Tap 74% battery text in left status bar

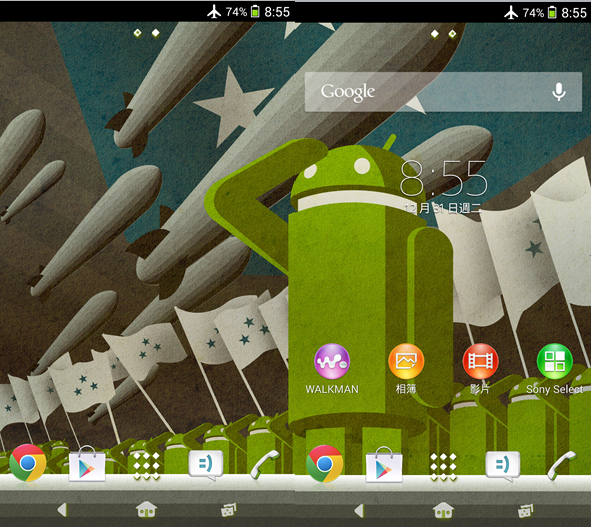coord(236,12)
